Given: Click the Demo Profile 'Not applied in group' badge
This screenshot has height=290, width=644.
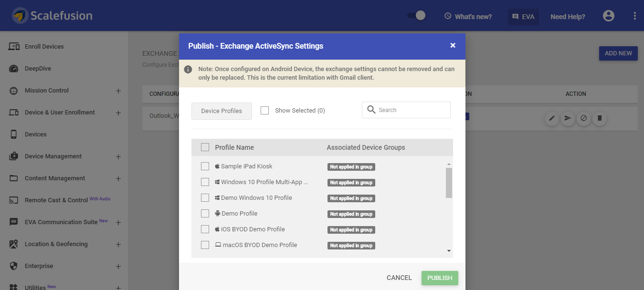Looking at the screenshot, I should tap(351, 214).
